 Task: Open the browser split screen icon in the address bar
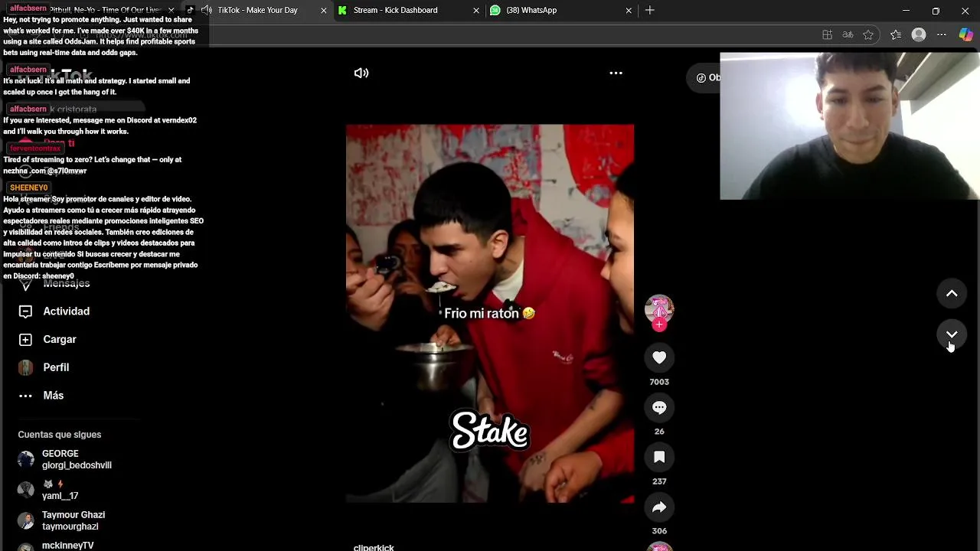coord(827,34)
